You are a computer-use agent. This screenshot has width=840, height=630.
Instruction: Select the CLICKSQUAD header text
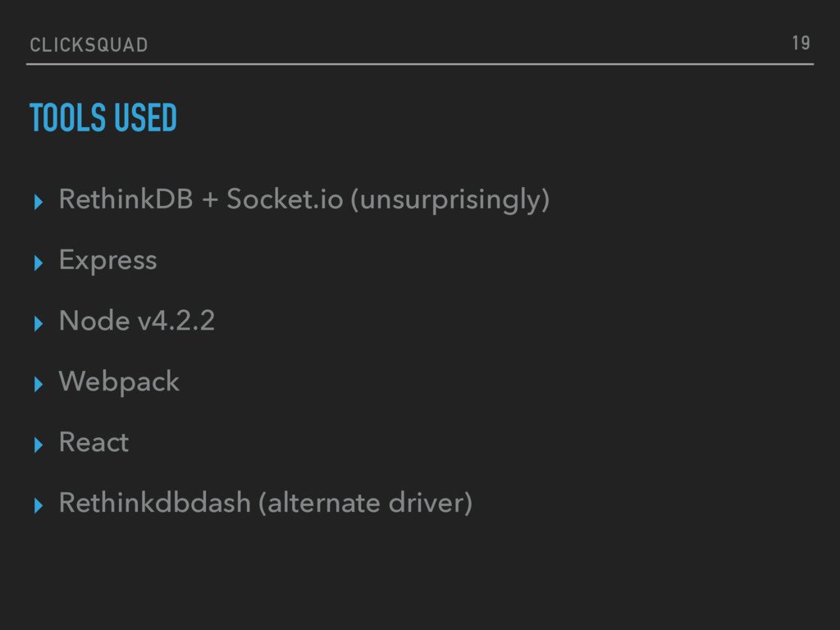(x=89, y=45)
